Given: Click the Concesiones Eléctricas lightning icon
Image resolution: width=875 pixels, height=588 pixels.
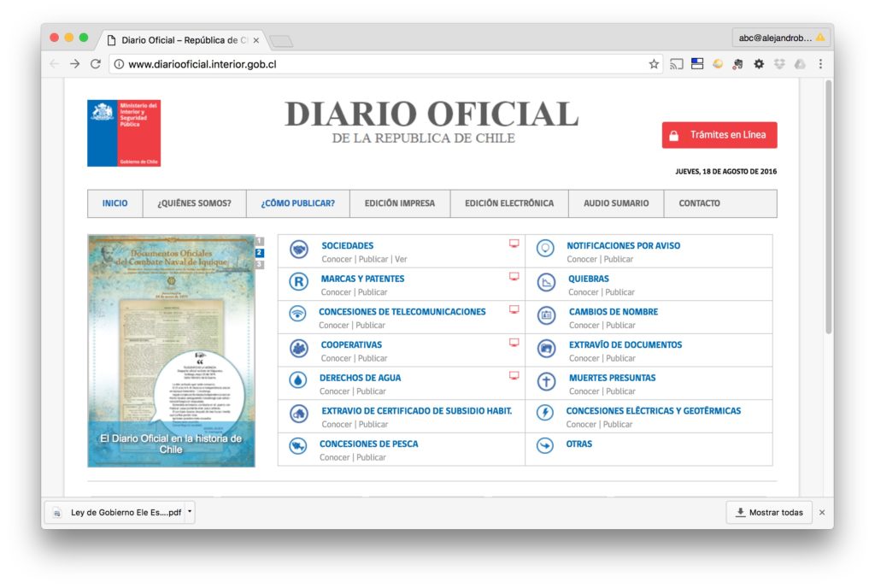Looking at the screenshot, I should (544, 412).
